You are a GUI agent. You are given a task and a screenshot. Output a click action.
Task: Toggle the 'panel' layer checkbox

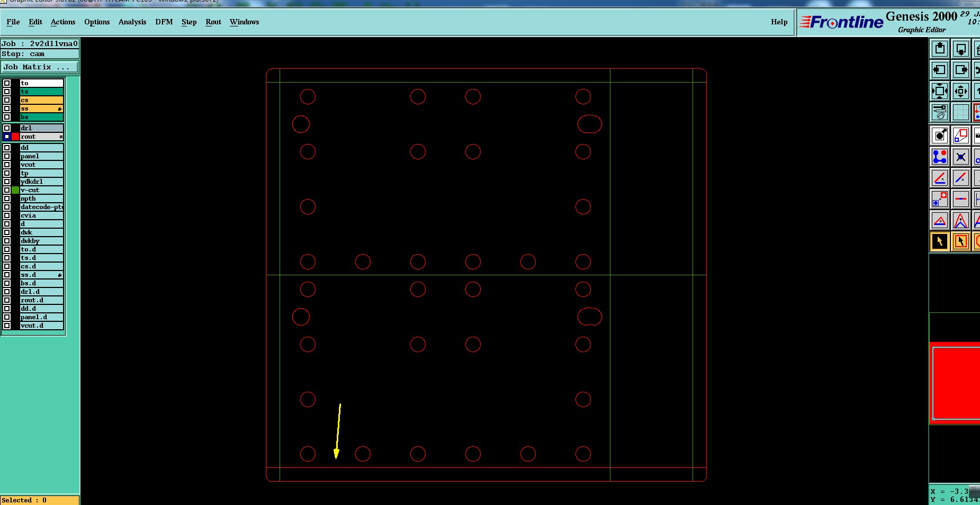tap(7, 156)
